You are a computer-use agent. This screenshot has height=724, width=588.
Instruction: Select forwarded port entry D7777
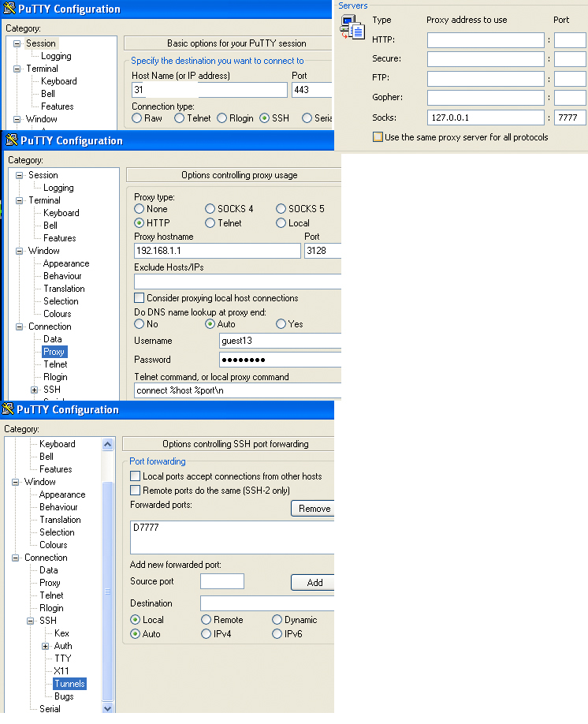coord(146,528)
